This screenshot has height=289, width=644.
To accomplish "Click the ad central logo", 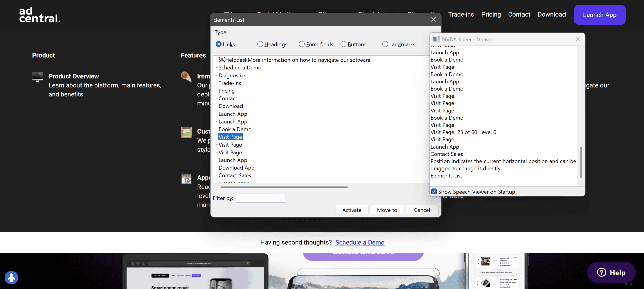I will (x=40, y=15).
